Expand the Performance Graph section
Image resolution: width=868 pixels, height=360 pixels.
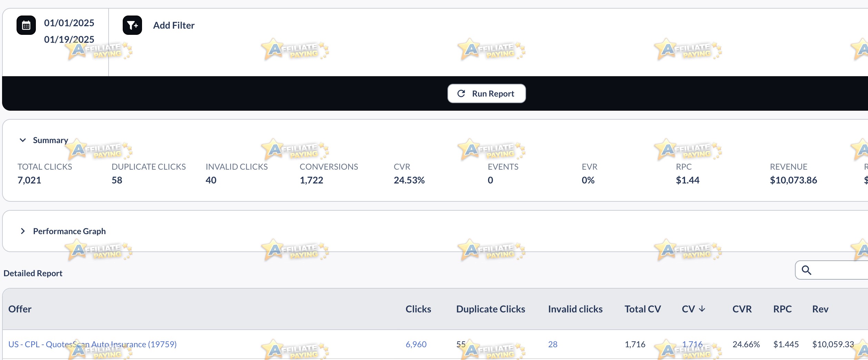pos(23,231)
